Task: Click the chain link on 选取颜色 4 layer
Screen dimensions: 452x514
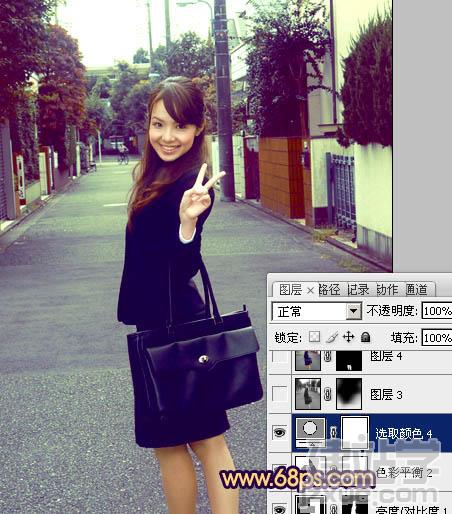Action: point(333,433)
